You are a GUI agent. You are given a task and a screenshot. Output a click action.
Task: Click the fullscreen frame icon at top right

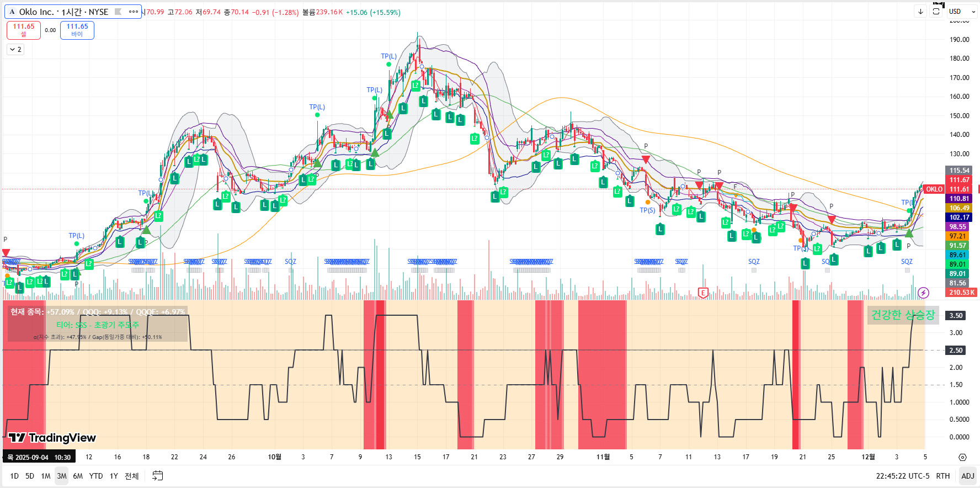coord(936,11)
